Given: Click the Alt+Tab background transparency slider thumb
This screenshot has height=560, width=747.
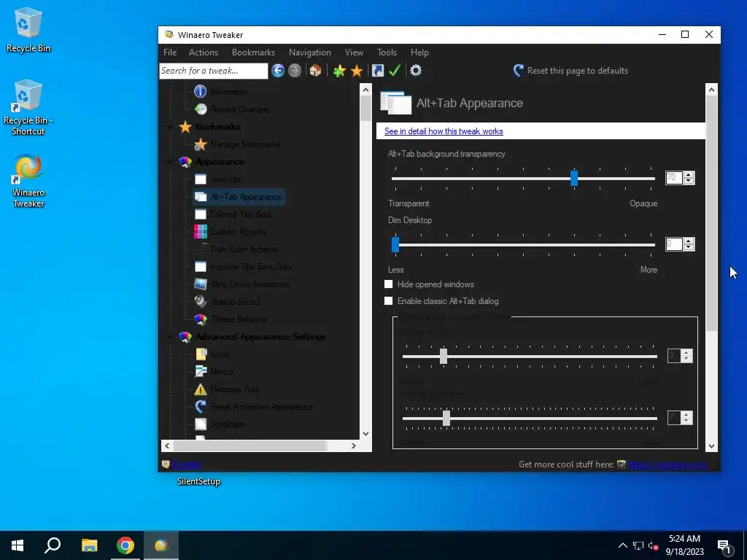Looking at the screenshot, I should [x=574, y=178].
